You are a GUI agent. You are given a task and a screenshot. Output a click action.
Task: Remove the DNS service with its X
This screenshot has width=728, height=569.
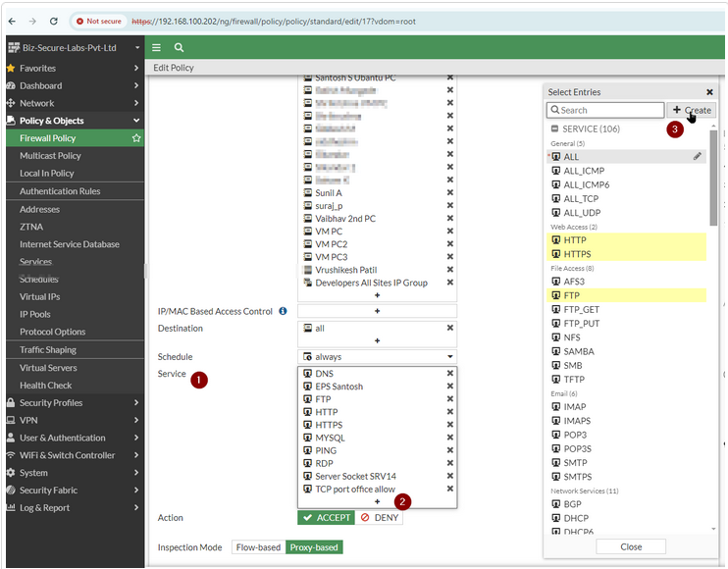[450, 374]
